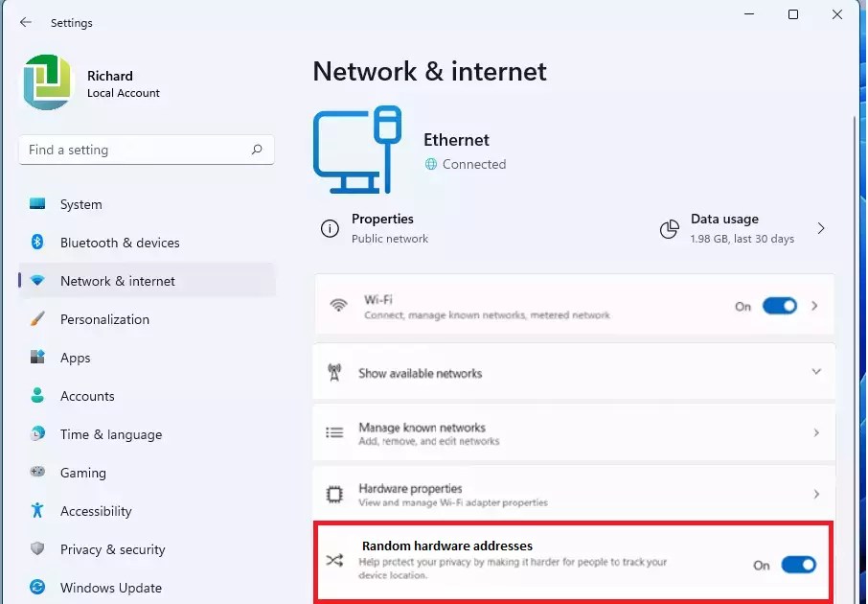Disable Random hardware addresses toggle

(798, 565)
